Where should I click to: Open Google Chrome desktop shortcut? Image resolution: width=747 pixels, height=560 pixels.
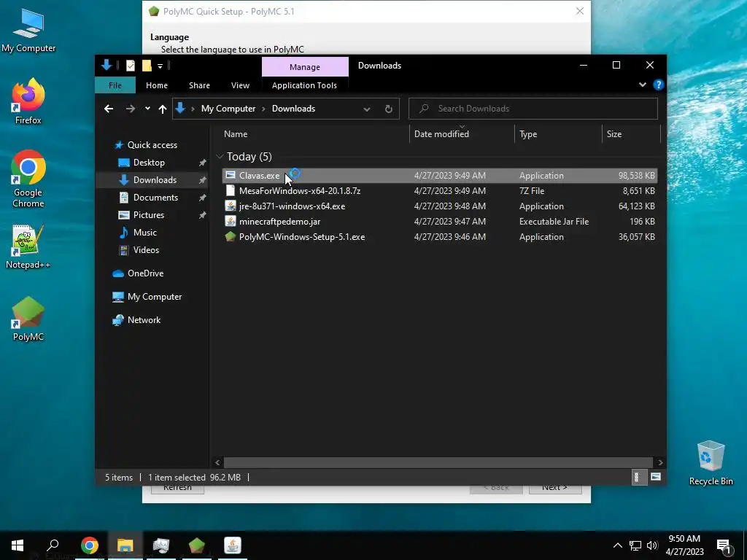(28, 179)
